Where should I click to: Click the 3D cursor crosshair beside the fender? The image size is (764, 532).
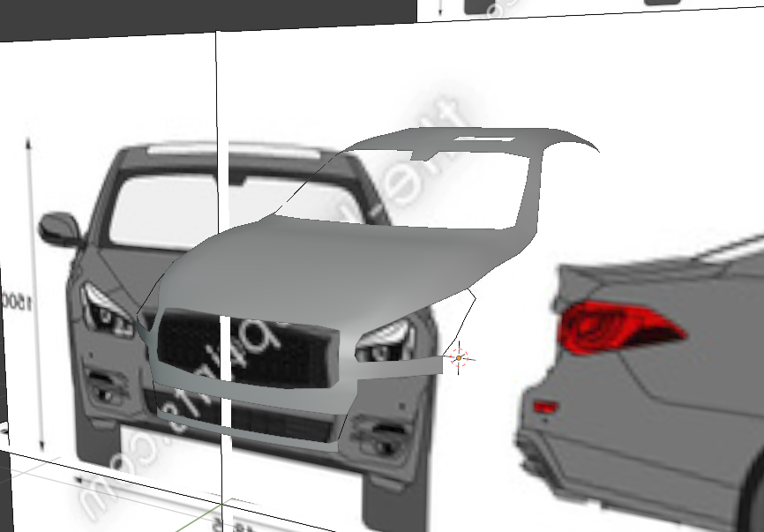click(459, 358)
